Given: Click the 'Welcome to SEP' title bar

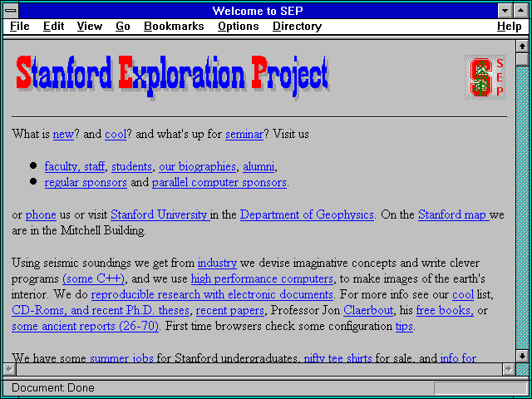Looking at the screenshot, I should pos(258,11).
